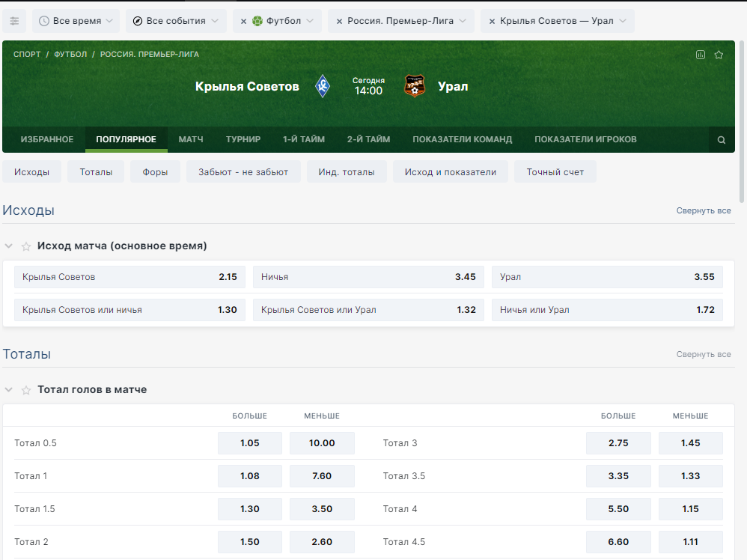Image resolution: width=747 pixels, height=560 pixels.
Task: Open the filter settings sliders icon
Action: click(x=14, y=21)
